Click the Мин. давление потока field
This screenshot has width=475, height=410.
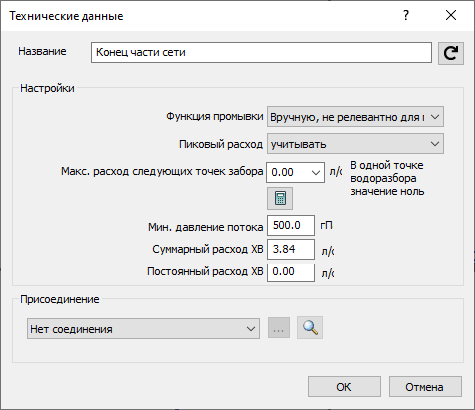click(x=291, y=226)
